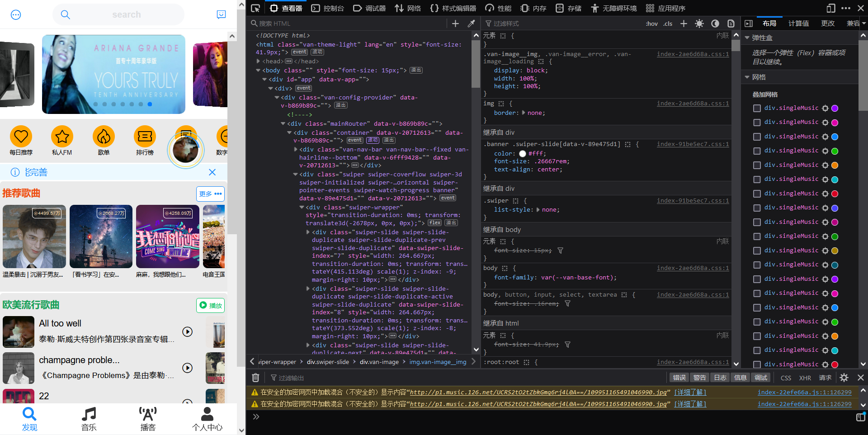The height and width of the screenshot is (435, 868).
Task: Expand the border shorthand in img rule
Action: click(524, 113)
